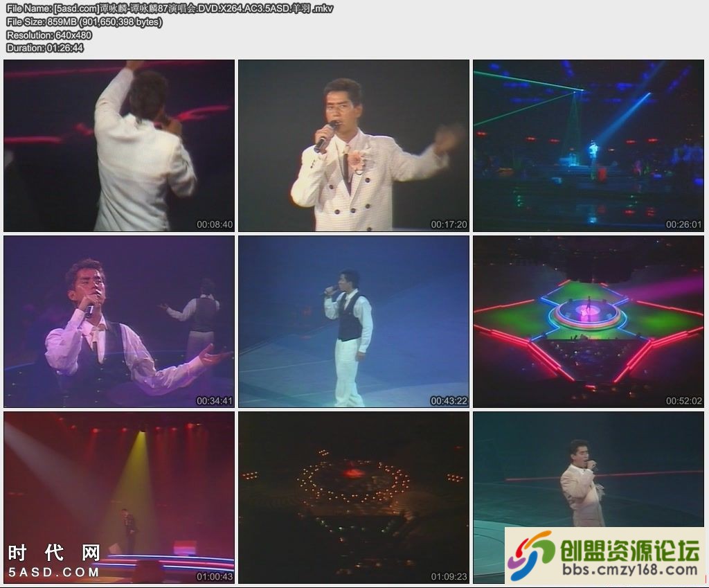Viewport: 709px width, 588px height.
Task: Click the 00:17:20 timestamp label
Action: coord(449,224)
